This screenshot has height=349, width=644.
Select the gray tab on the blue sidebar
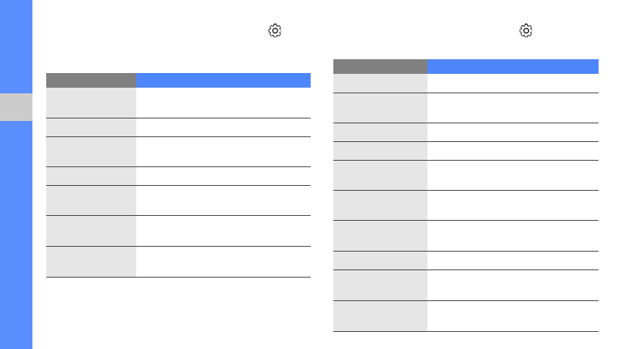16,106
